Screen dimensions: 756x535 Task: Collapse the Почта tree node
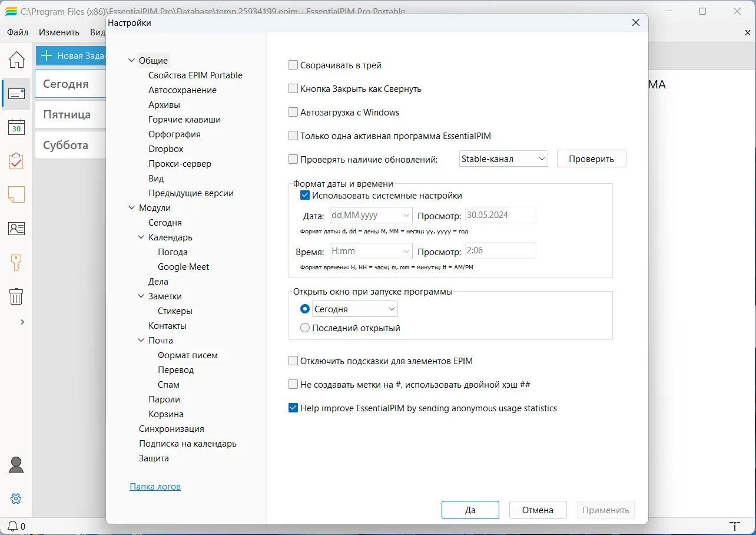pos(141,340)
